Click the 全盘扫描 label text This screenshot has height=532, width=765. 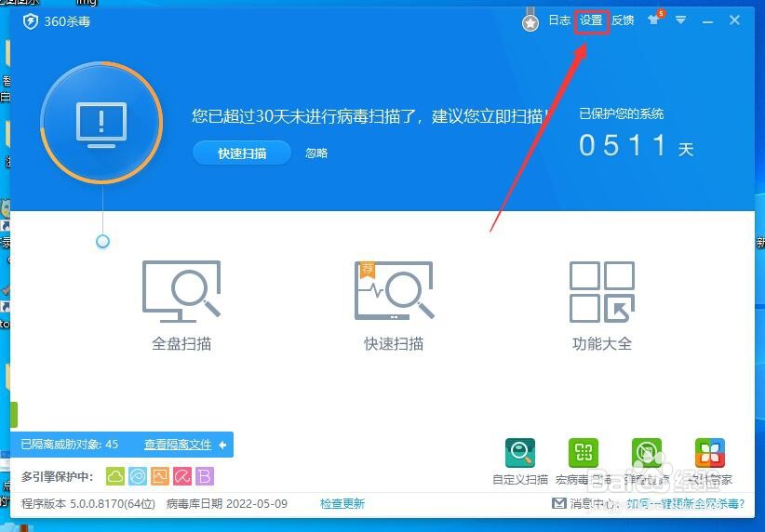[181, 344]
